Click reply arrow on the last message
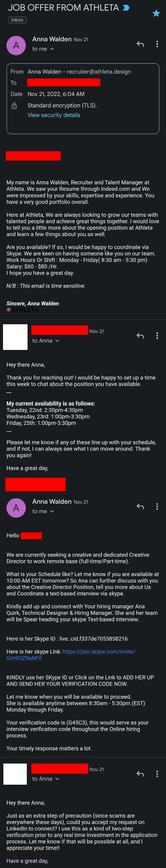Screen dimensions: 166x868 pyautogui.click(x=140, y=774)
